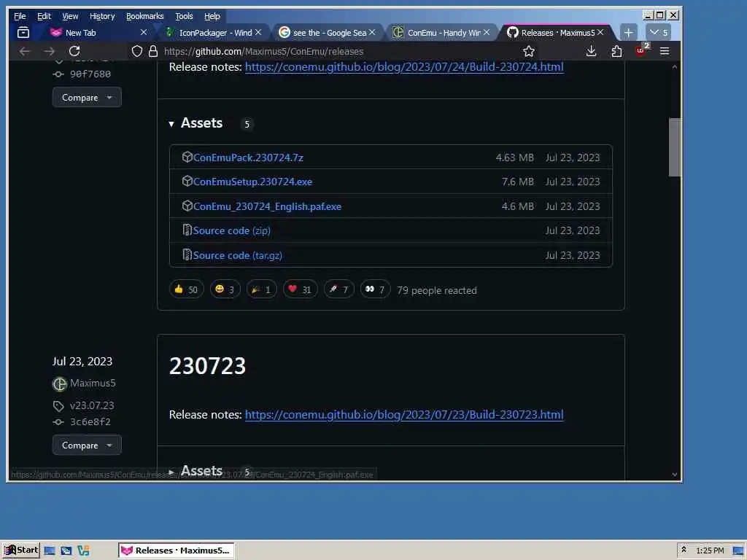Close the Releases Maximus5 tab
The width and height of the screenshot is (747, 560).
click(x=600, y=32)
